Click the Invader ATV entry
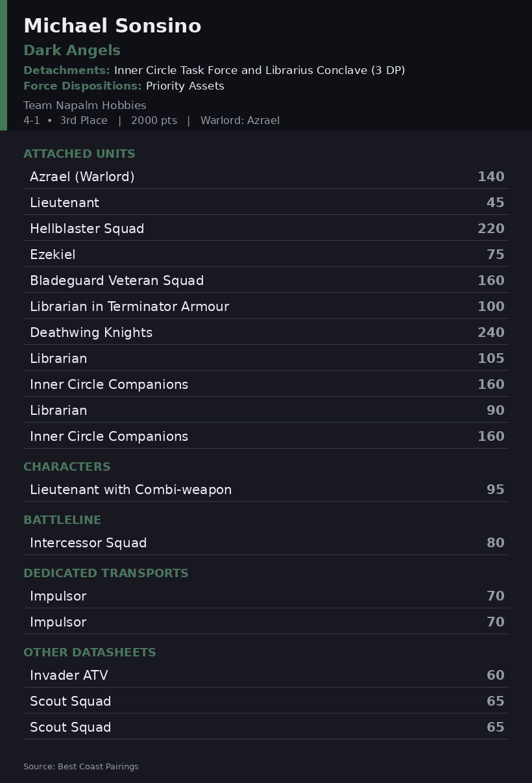The width and height of the screenshot is (532, 783). coord(266,675)
